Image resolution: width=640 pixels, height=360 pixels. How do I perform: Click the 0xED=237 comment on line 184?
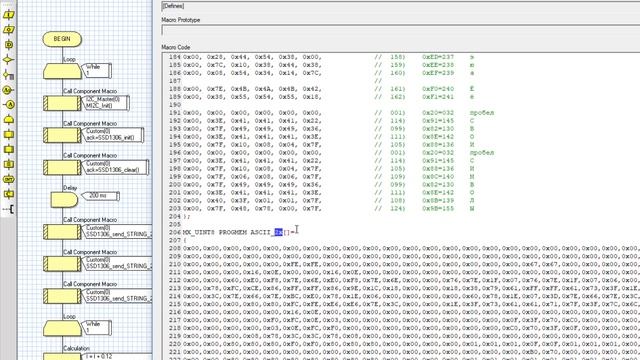tap(438, 57)
